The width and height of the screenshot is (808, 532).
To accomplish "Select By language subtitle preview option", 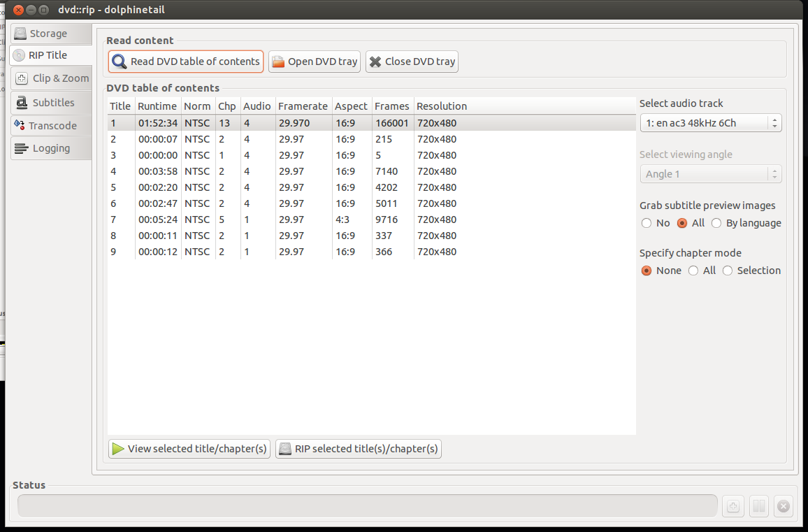I will point(717,223).
